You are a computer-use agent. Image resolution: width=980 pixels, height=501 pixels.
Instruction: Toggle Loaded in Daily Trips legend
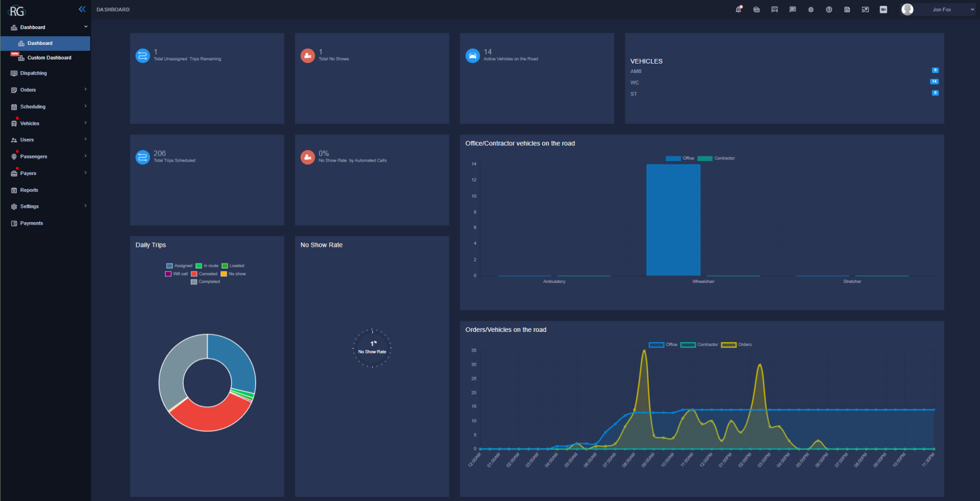(x=233, y=266)
